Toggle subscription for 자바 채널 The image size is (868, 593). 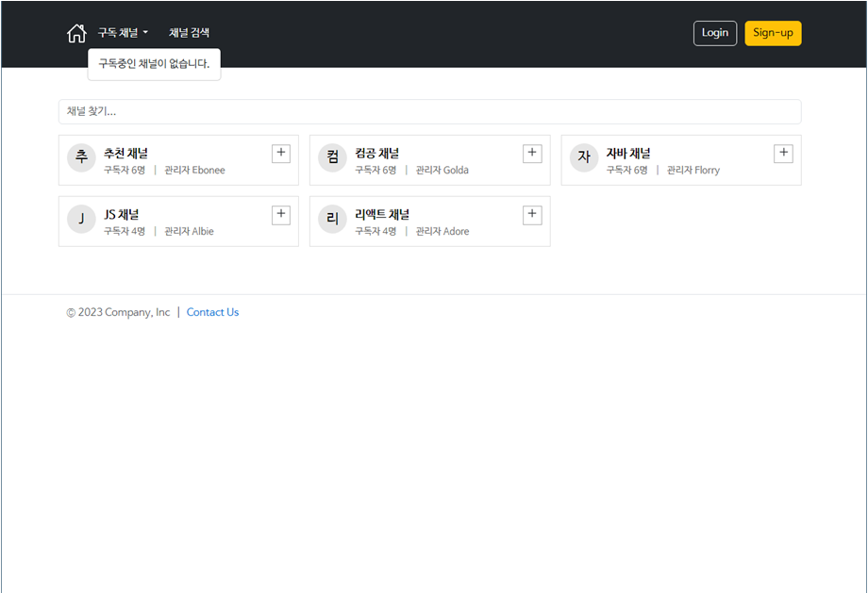click(783, 152)
